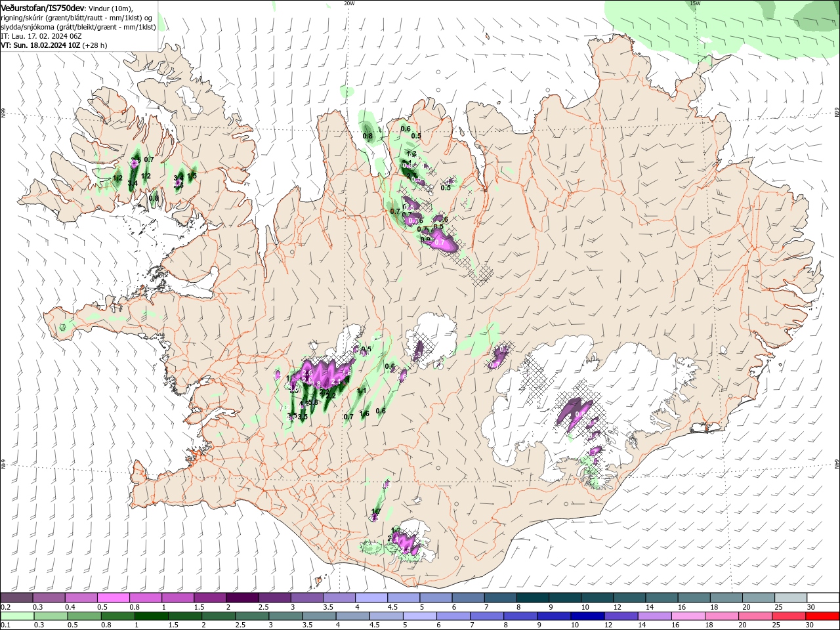The image size is (840, 630).
Task: Click the lower legend swatch starting at 25
Action: (788, 616)
